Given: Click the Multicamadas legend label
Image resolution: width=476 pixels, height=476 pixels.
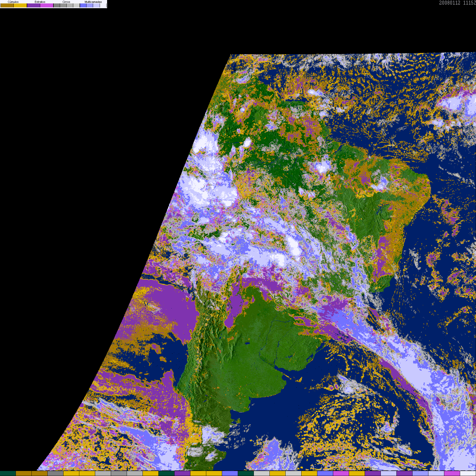Looking at the screenshot, I should coord(93,2).
